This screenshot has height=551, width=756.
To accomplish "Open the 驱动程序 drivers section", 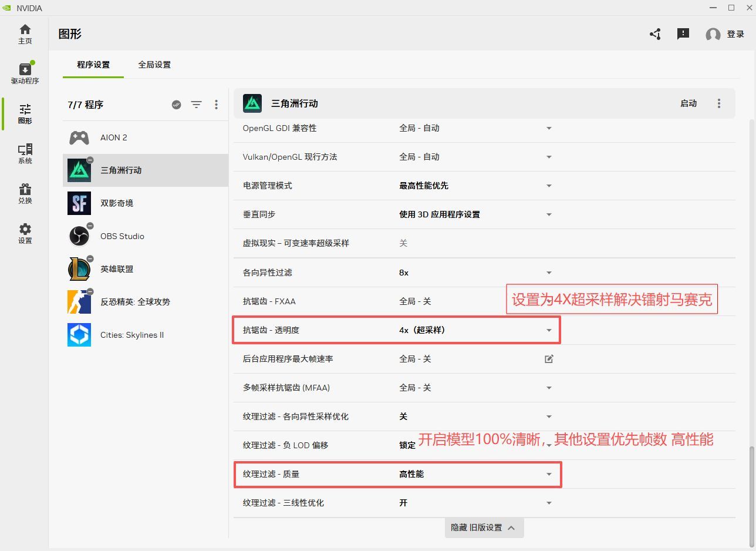I will 25,74.
